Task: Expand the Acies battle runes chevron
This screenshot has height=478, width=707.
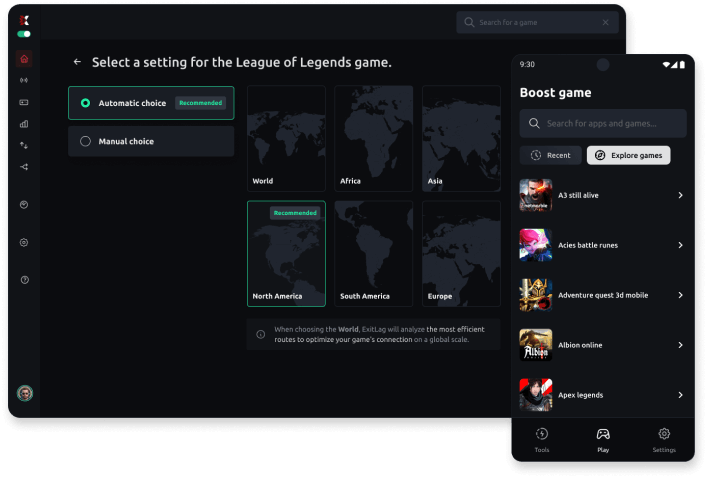Action: 680,245
